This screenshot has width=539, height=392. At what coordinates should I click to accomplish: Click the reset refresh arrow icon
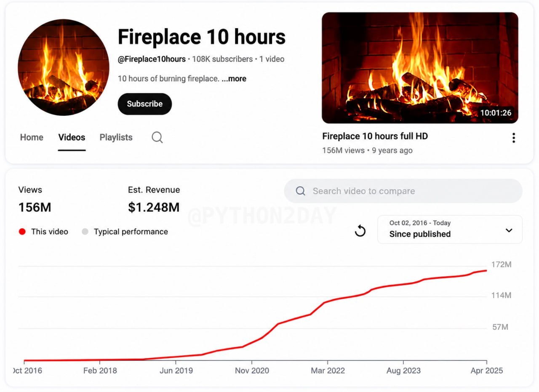(360, 230)
